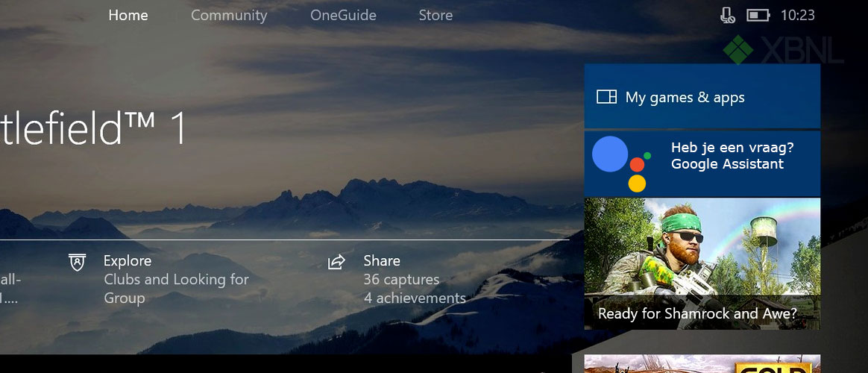Image resolution: width=868 pixels, height=373 pixels.
Task: Open the Shamrock and Awe promo tile
Action: point(702,263)
